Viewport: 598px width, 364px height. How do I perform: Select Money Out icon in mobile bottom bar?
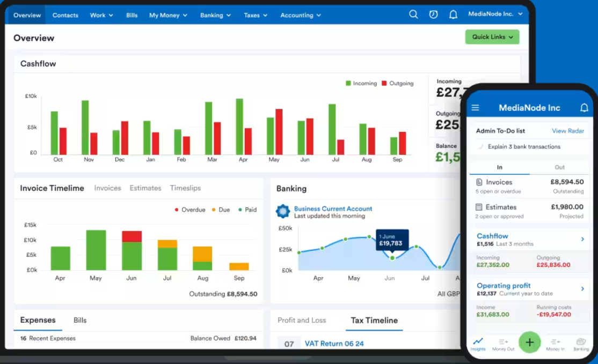pos(503,344)
